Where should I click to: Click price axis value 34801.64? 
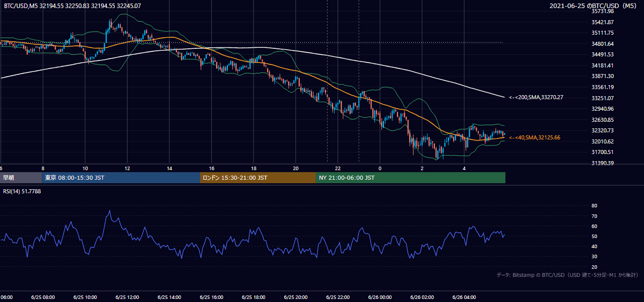pyautogui.click(x=602, y=44)
